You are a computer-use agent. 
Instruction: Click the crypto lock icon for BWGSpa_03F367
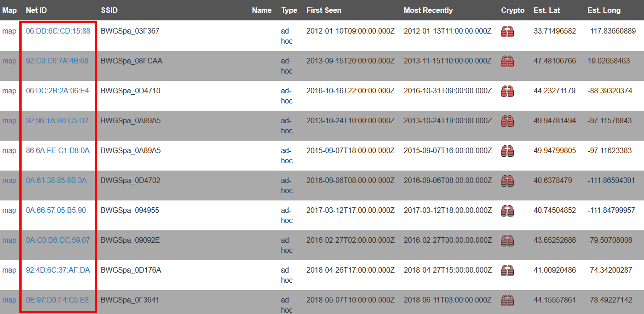[507, 32]
